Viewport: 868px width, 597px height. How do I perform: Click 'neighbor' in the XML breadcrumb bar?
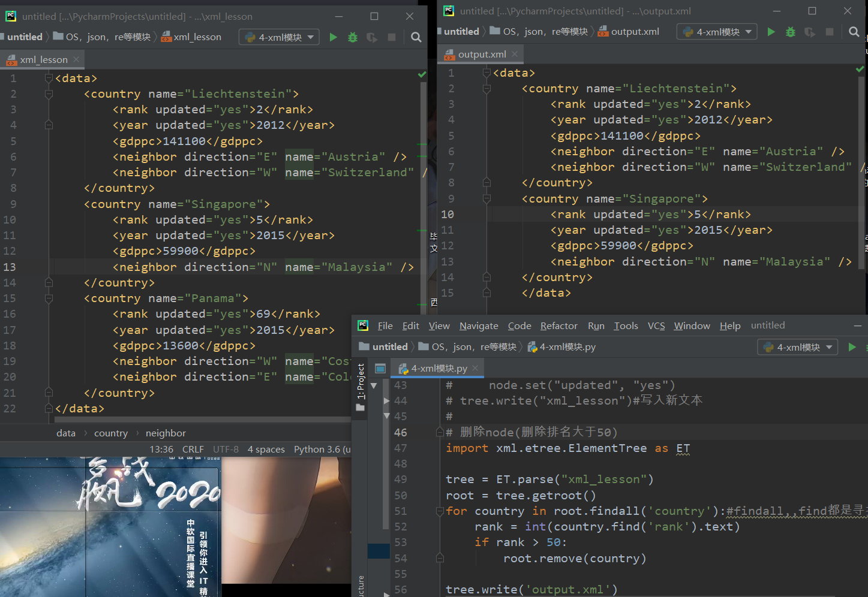tap(166, 433)
